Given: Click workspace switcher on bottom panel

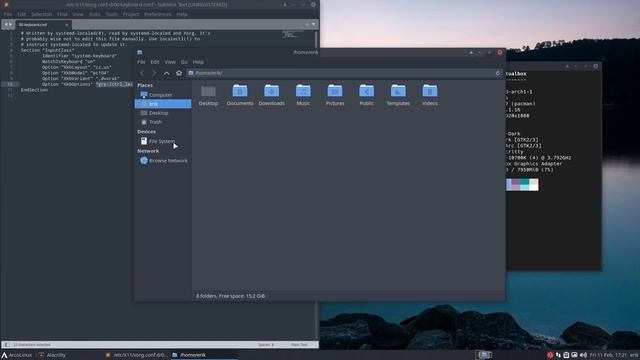Looking at the screenshot, I should point(484,355).
